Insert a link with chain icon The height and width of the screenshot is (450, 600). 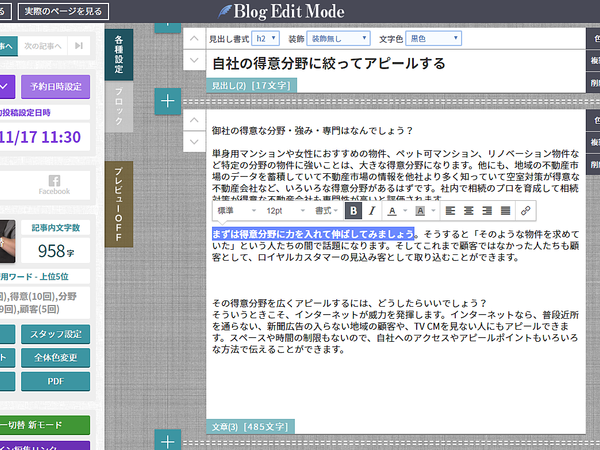(526, 211)
